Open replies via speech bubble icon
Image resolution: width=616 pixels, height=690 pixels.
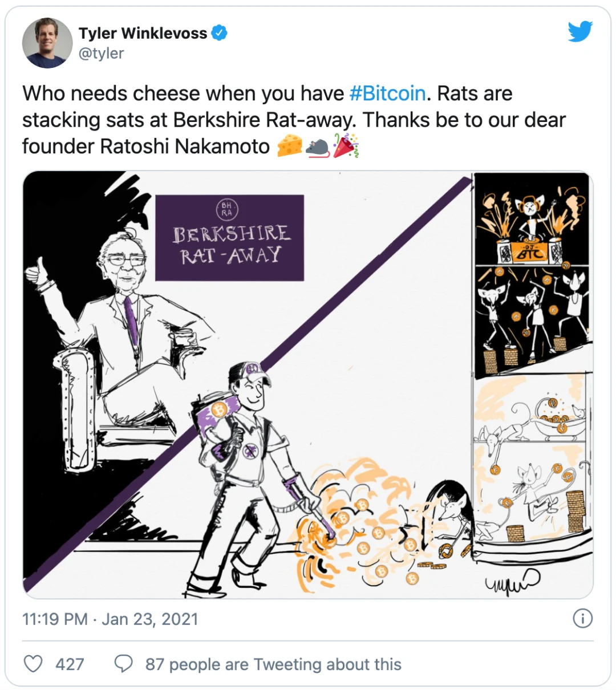[x=123, y=664]
